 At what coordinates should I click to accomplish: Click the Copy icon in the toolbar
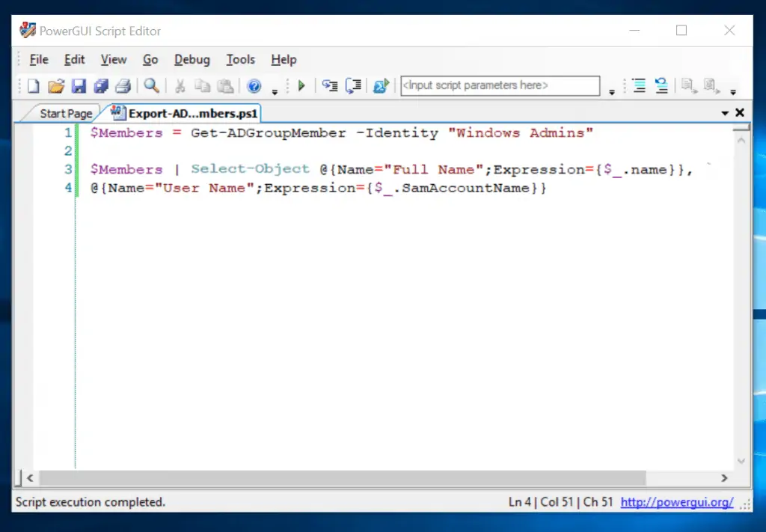point(202,86)
